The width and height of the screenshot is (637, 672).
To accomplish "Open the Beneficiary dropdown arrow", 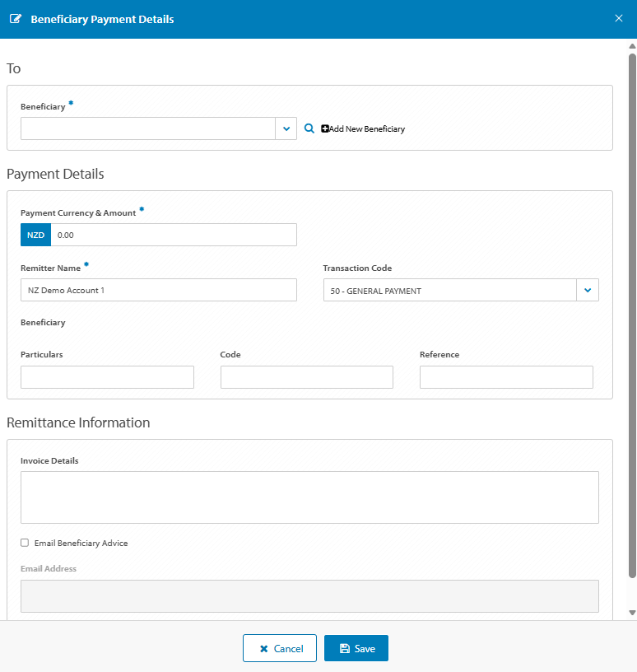I will [286, 128].
